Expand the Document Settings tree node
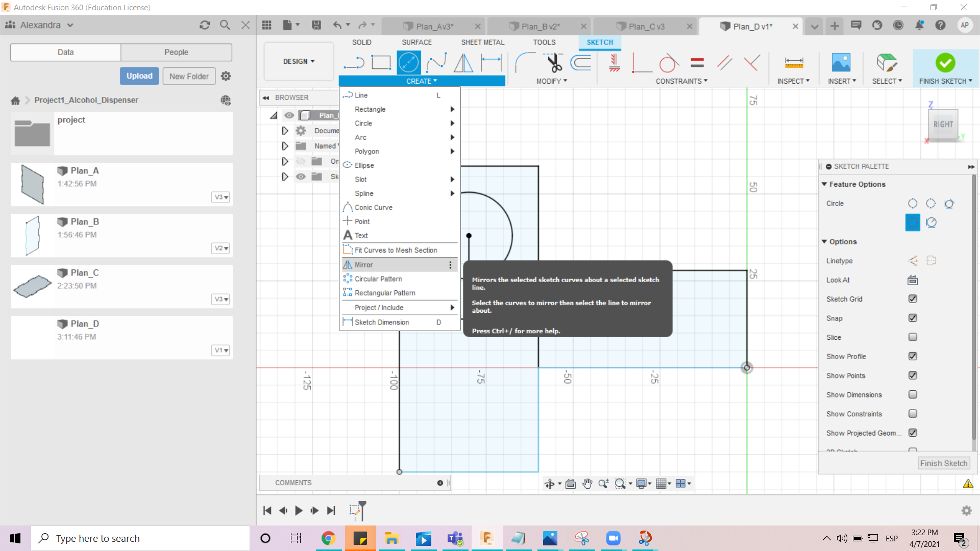Image resolution: width=980 pixels, height=551 pixels. [285, 131]
